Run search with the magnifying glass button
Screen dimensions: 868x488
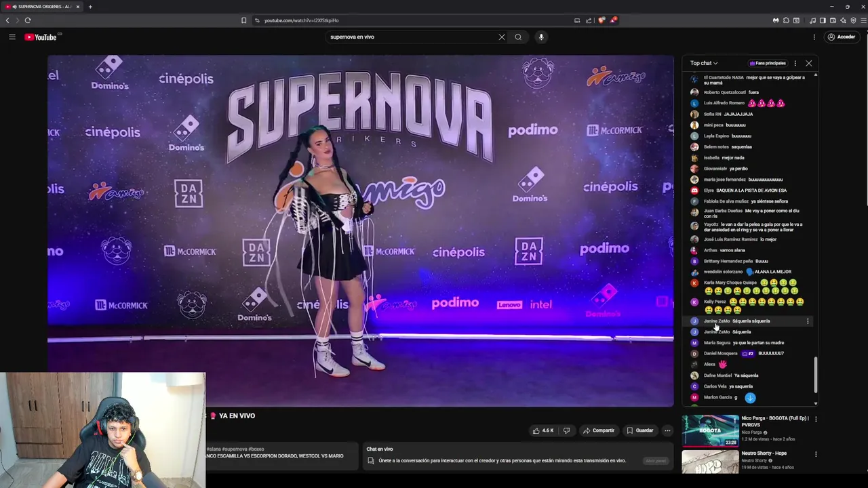[518, 37]
